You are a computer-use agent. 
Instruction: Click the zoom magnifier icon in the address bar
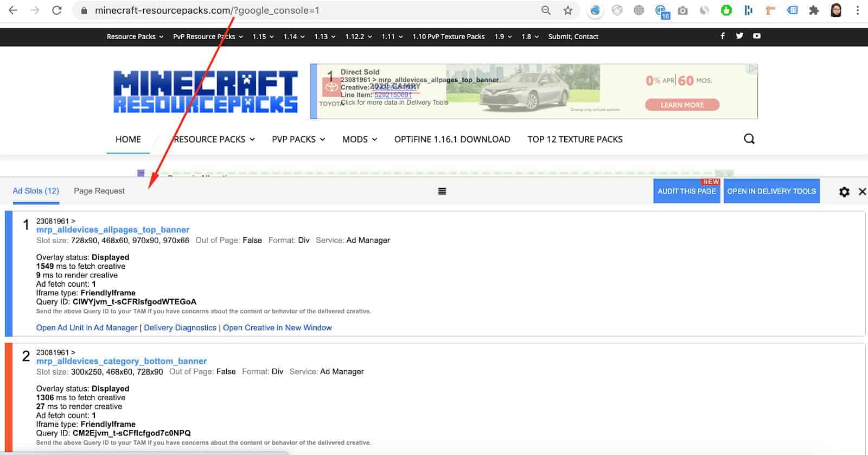[x=546, y=10]
